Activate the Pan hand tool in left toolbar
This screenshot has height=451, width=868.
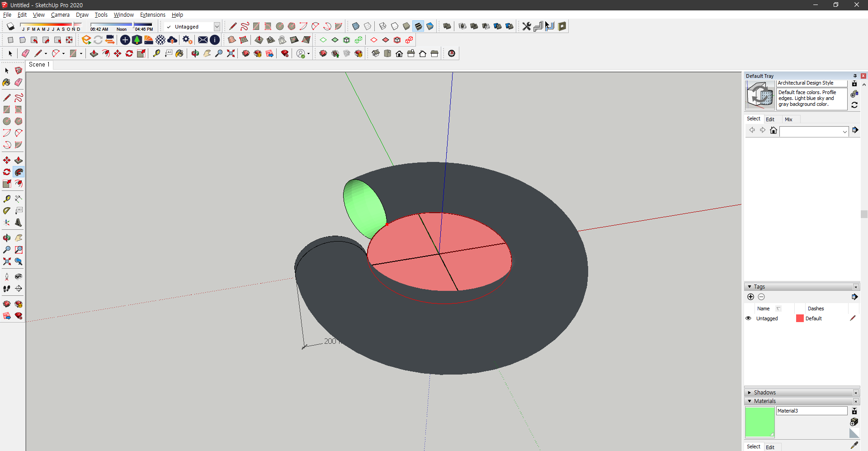click(19, 238)
